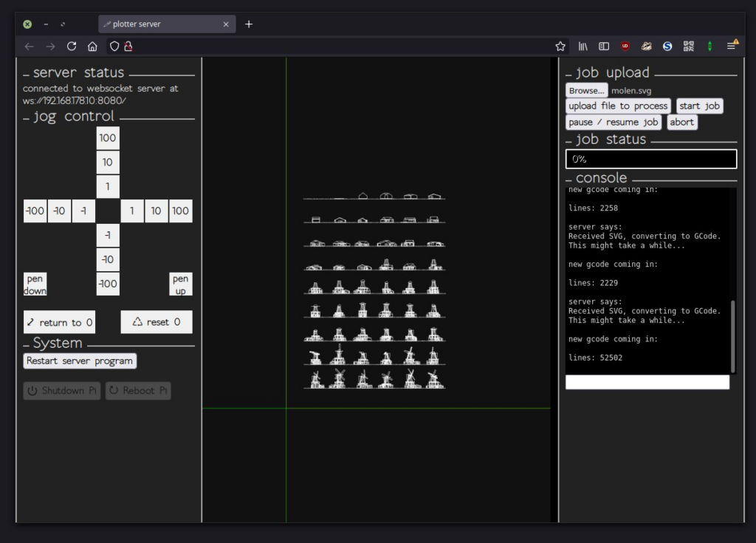
Task: Open a new browser tab
Action: (x=249, y=24)
